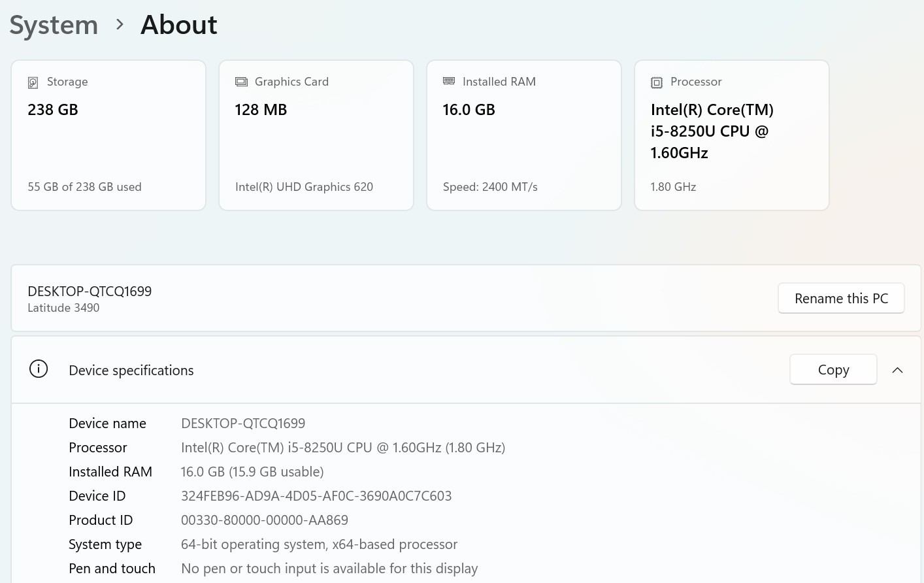The height and width of the screenshot is (583, 924).
Task: Click the 'Processor' label in specifications
Action: [98, 448]
